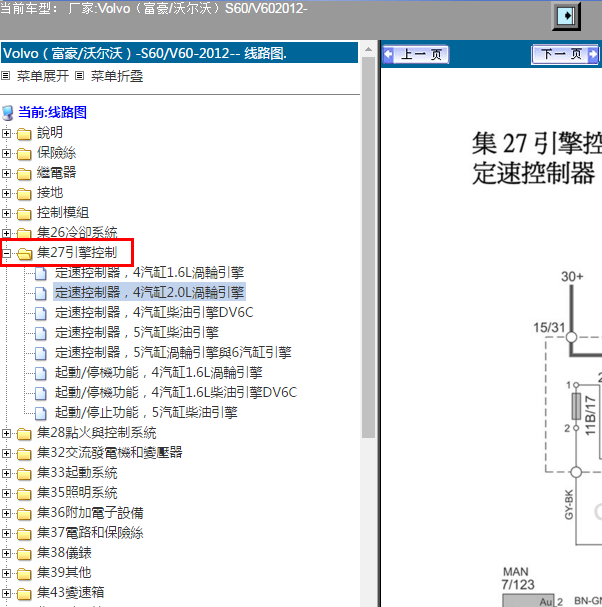Select the 集37電路和保險絲 tree label

[x=90, y=533]
